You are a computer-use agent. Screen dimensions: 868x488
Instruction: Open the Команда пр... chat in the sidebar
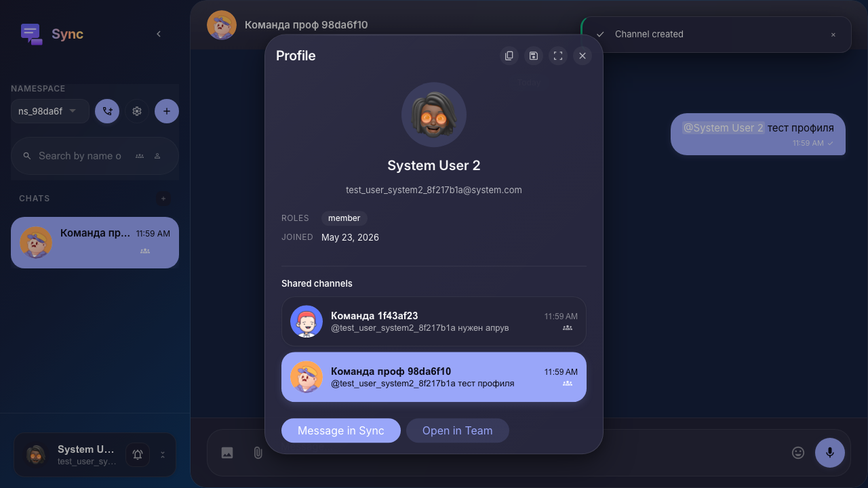point(95,243)
